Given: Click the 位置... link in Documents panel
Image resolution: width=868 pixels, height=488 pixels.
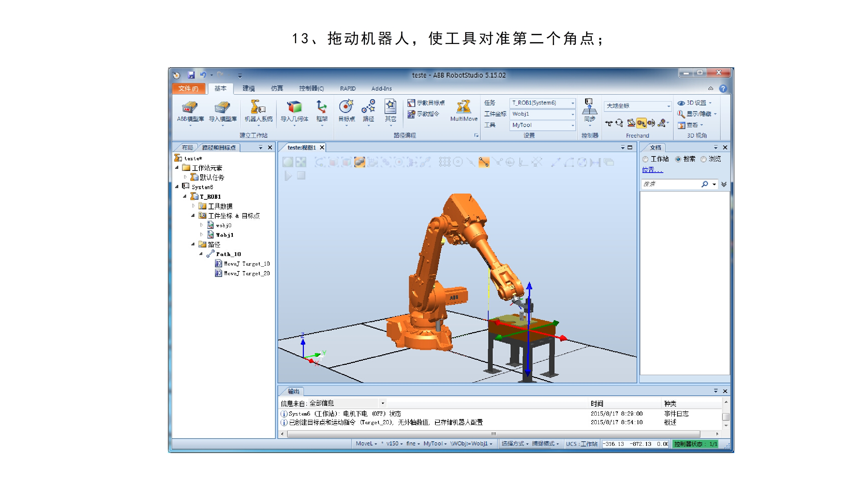Looking at the screenshot, I should coord(652,170).
